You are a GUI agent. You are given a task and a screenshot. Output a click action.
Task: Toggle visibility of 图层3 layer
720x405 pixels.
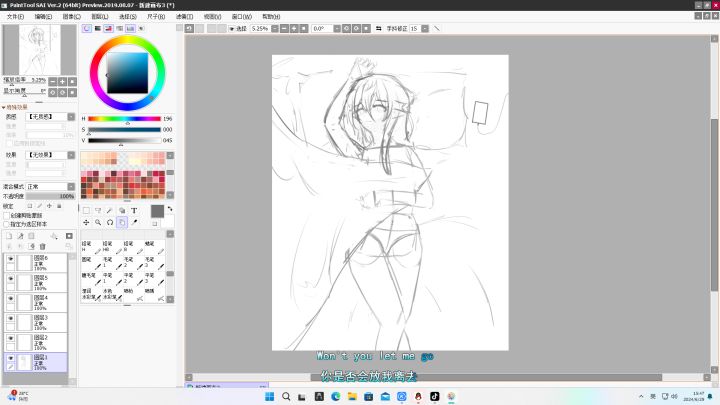pos(10,318)
